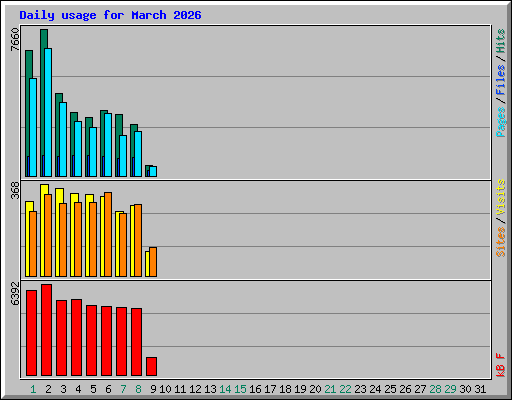Click the day 28 label on the axis
The height and width of the screenshot is (400, 512).
coord(435,389)
